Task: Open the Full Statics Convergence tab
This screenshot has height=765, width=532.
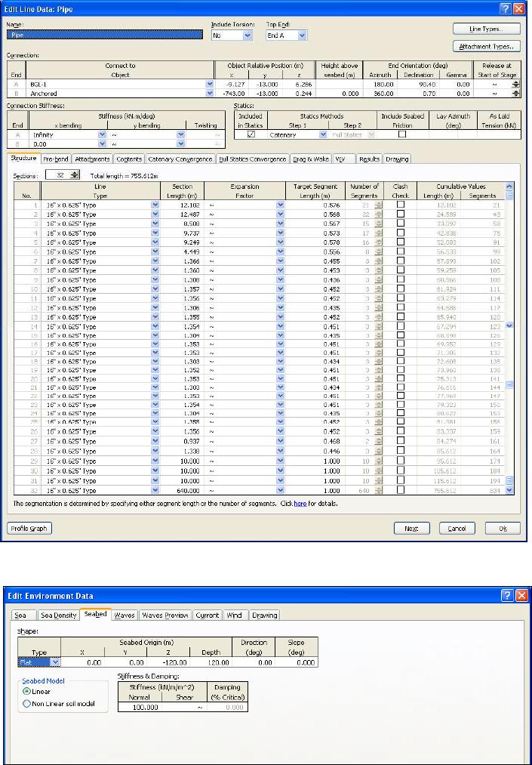Action: pos(253,159)
